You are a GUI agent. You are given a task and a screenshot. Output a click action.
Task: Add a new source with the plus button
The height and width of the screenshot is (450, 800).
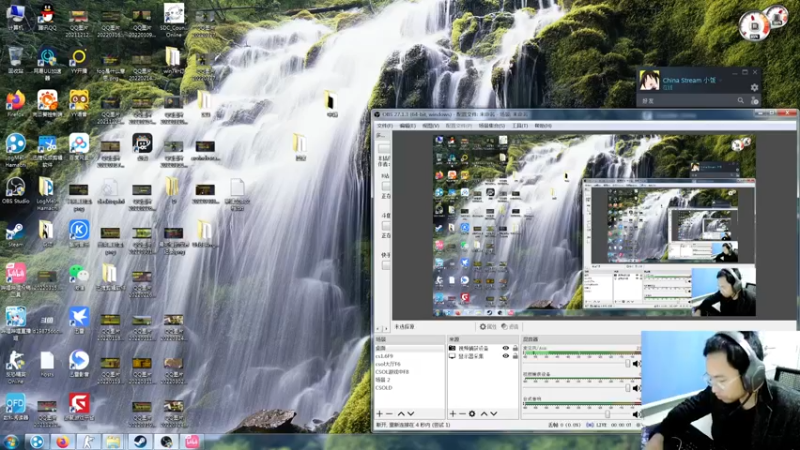[x=453, y=414]
